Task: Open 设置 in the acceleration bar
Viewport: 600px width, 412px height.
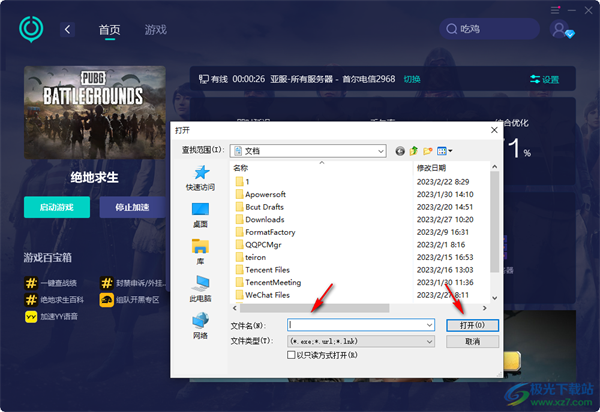Action: coord(545,79)
